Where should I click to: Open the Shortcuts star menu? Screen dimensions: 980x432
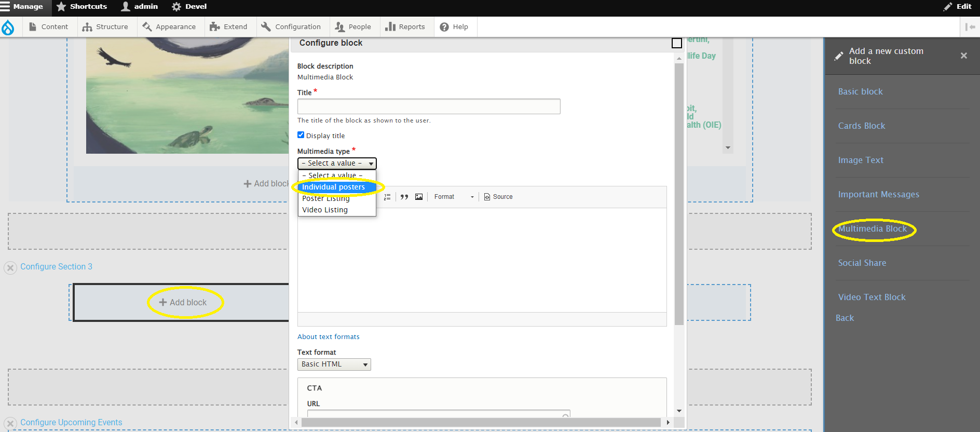(81, 7)
